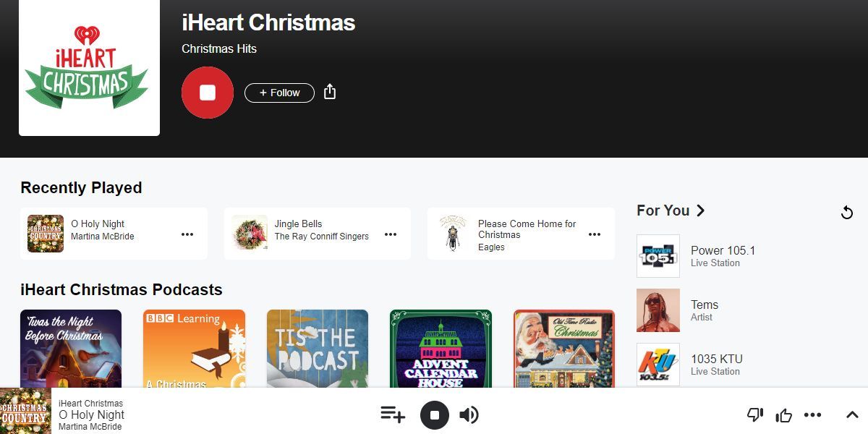This screenshot has height=434, width=868.
Task: Open the Power 105.1 live station
Action: (723, 256)
